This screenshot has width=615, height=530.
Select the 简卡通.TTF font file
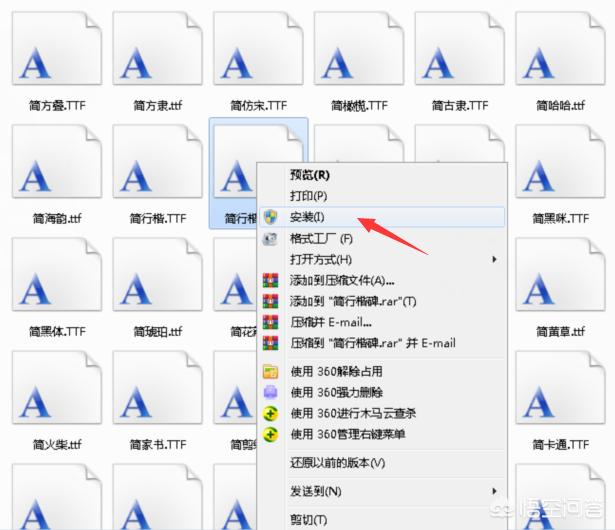[560, 400]
